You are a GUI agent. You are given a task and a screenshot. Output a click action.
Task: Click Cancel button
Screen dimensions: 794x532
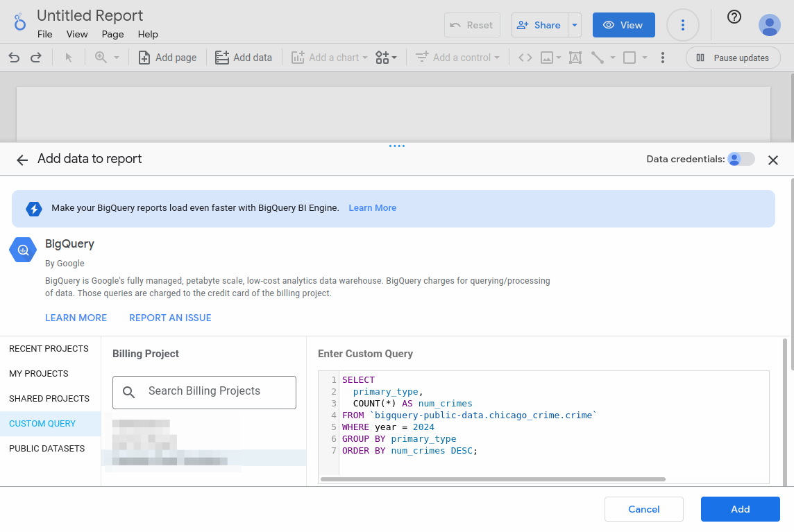tap(643, 509)
